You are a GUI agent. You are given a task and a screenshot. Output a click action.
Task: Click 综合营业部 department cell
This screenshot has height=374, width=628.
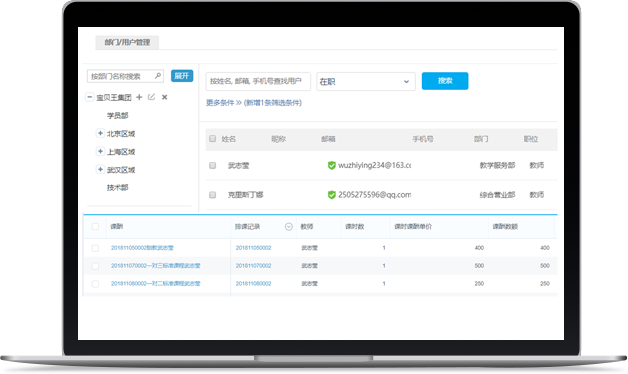pos(497,195)
